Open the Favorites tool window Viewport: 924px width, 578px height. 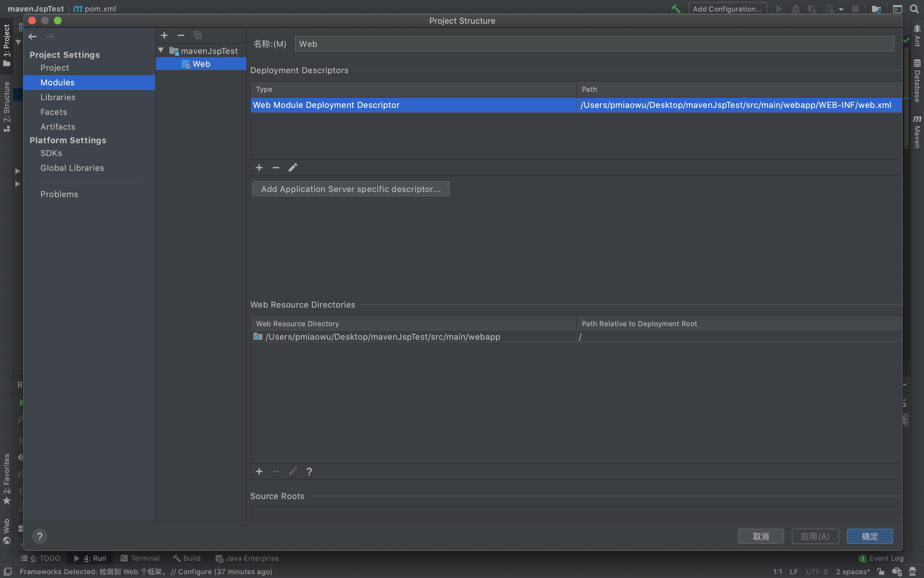coord(6,479)
